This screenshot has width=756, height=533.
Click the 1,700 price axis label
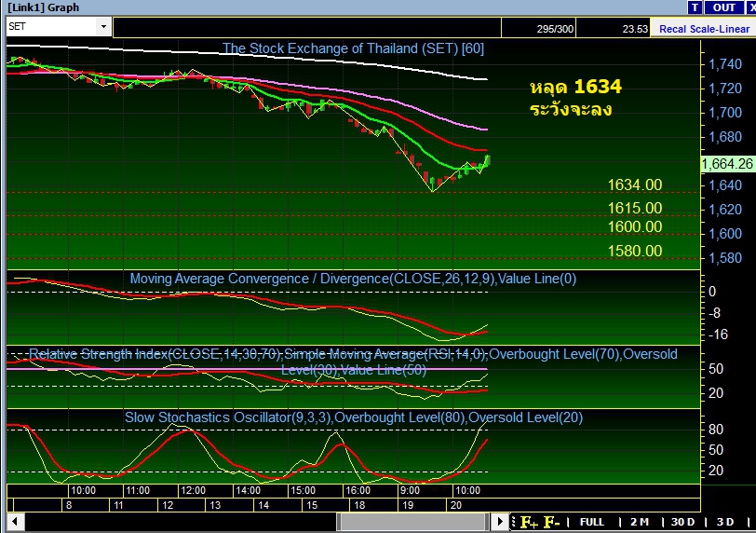tap(724, 113)
